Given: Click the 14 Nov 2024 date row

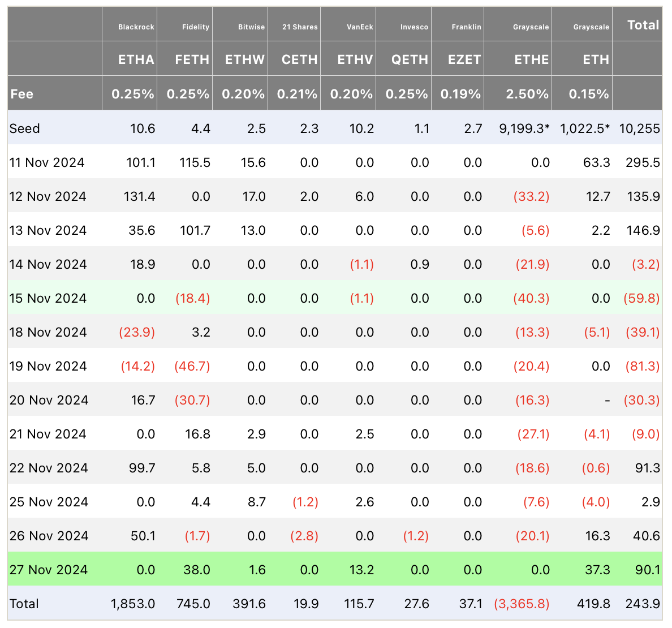Looking at the screenshot, I should click(48, 264).
